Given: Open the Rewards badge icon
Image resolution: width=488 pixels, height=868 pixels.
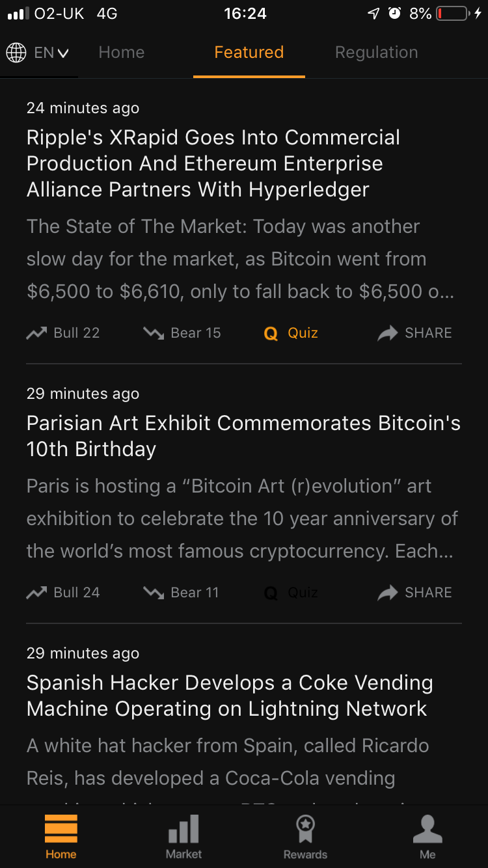Looking at the screenshot, I should coord(305,830).
